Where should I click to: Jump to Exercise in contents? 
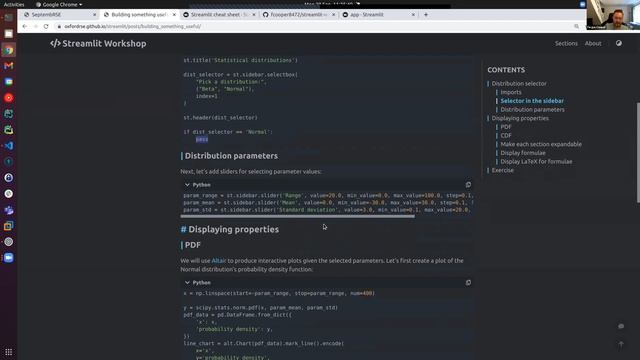tap(502, 170)
